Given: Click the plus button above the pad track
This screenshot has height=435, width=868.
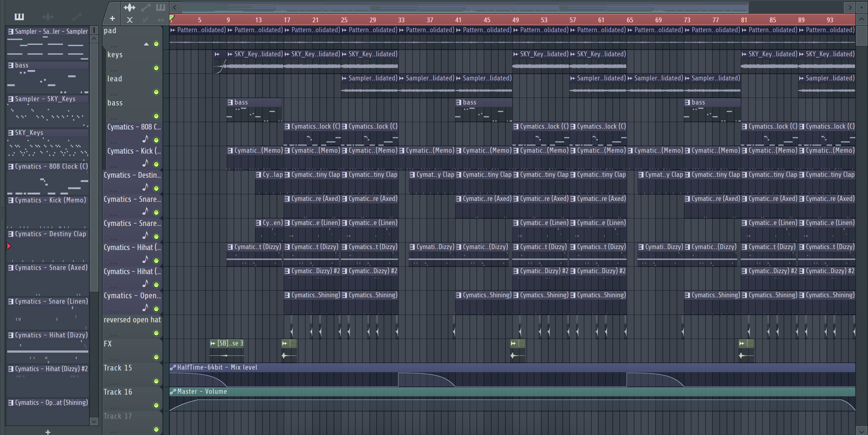Looking at the screenshot, I should pos(112,18).
